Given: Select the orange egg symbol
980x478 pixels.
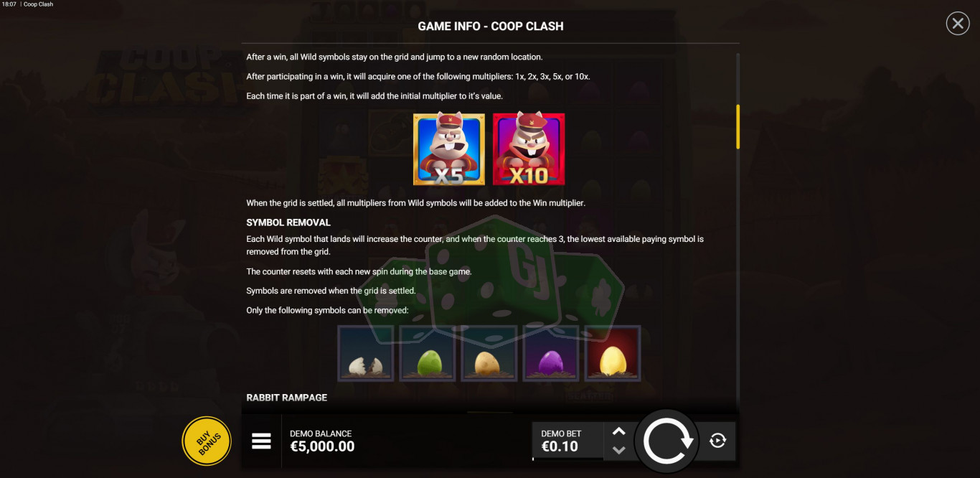Looking at the screenshot, I should pos(489,353).
